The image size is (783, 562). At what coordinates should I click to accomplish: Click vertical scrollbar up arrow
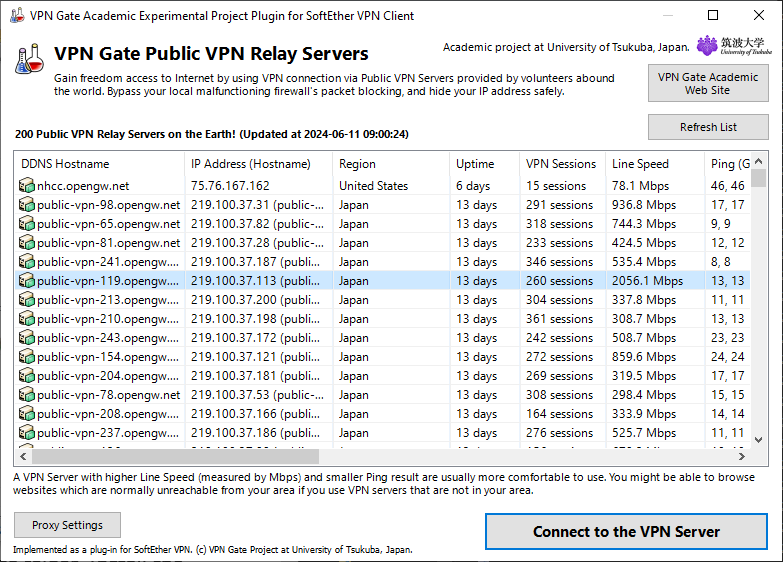pyautogui.click(x=759, y=161)
